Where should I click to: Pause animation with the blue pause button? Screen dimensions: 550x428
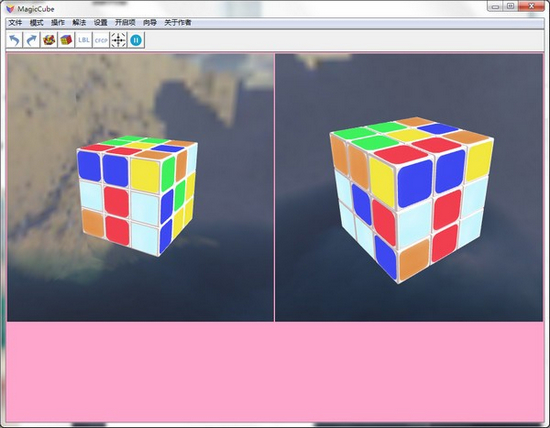tap(136, 40)
